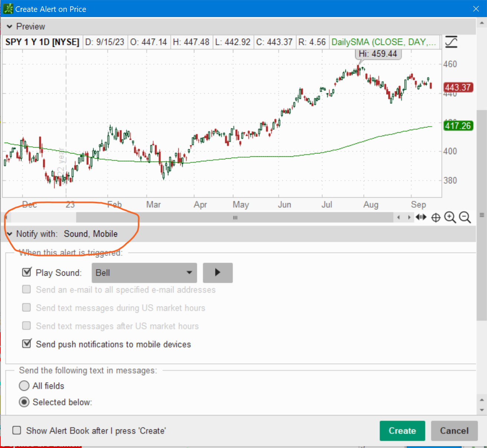Close the Create Alert on Price dialog
Screen dimensions: 487x448
pyautogui.click(x=476, y=9)
